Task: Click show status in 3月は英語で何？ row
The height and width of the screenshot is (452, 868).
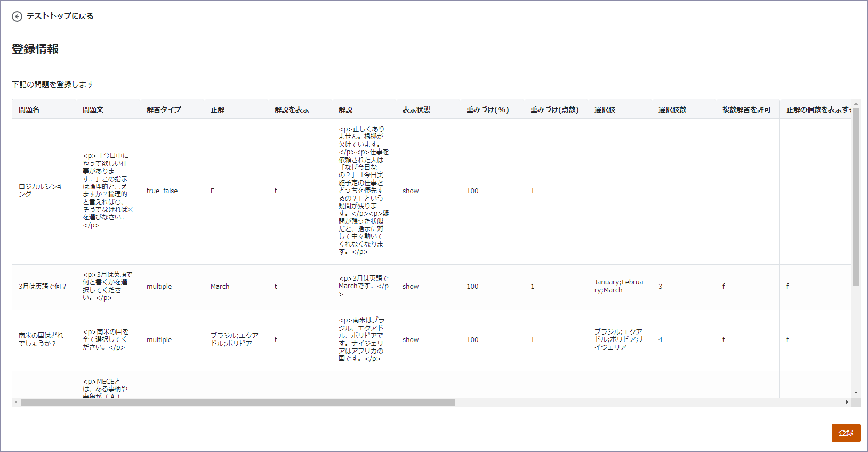Action: click(428, 287)
